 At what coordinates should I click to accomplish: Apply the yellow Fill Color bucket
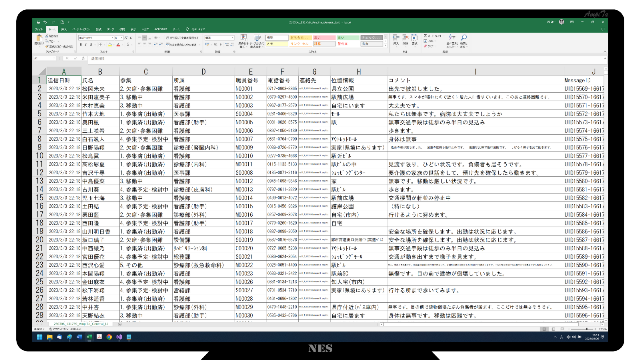(110, 44)
